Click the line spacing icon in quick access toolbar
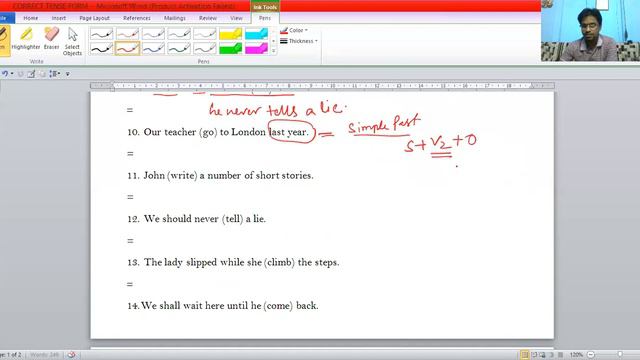640x360 pixels. point(54,74)
